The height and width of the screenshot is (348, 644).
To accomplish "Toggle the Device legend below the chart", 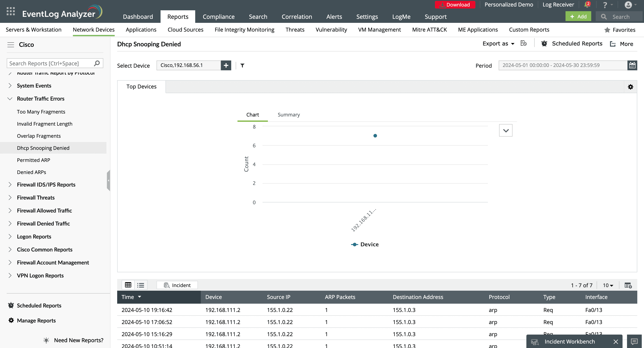I will [365, 244].
